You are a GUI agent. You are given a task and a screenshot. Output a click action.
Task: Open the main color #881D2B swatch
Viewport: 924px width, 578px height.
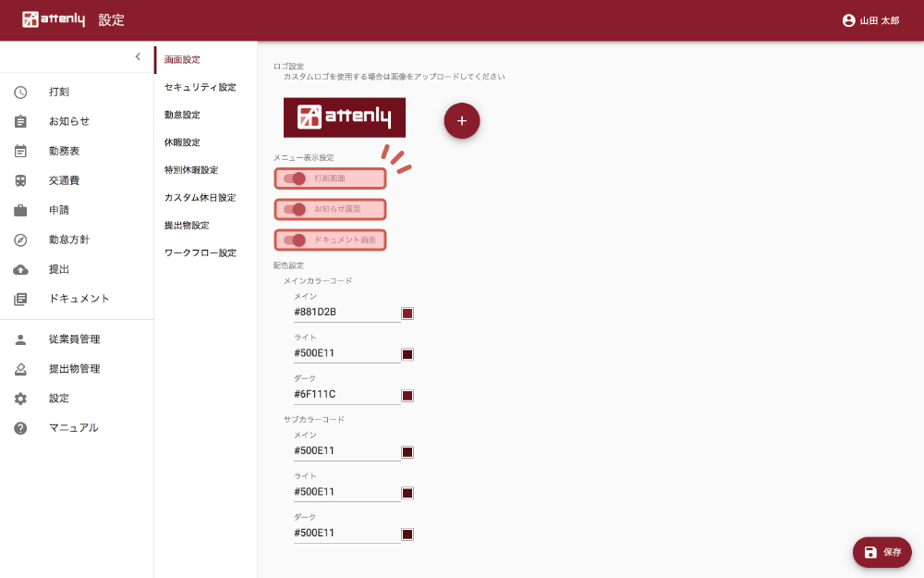pyautogui.click(x=407, y=314)
